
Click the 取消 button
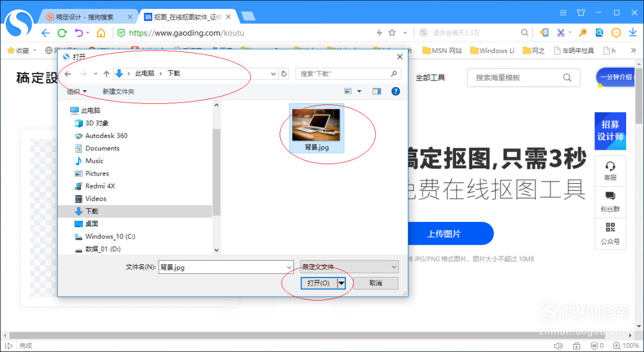click(376, 283)
